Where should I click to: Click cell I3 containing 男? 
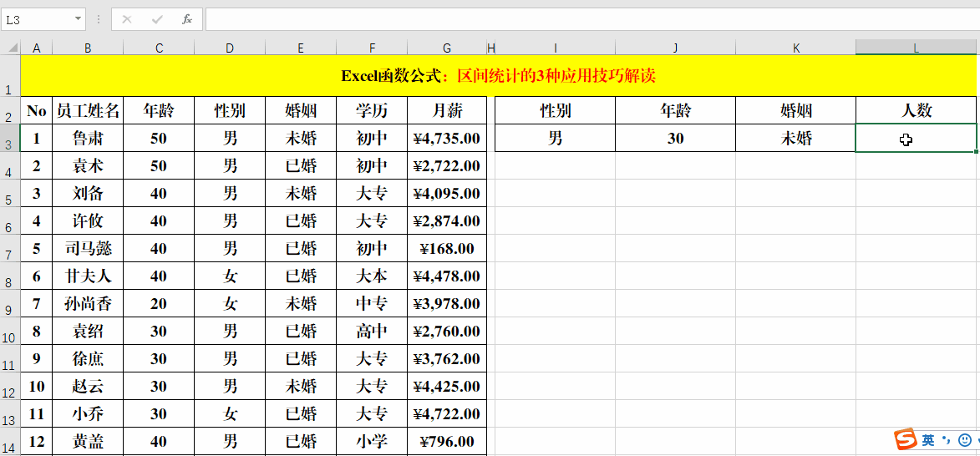click(555, 138)
